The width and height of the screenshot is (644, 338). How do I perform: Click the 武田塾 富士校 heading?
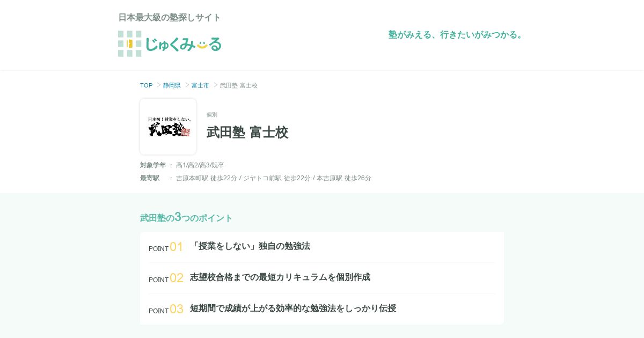[247, 132]
